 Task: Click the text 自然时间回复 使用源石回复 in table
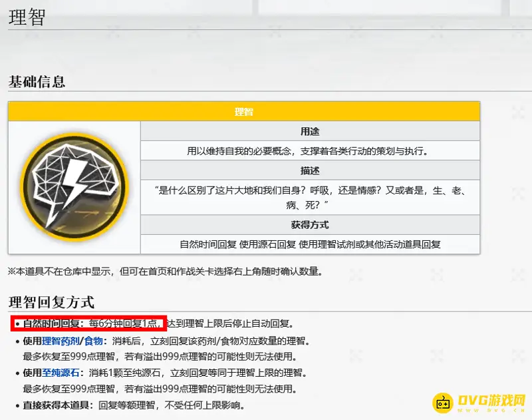(x=238, y=244)
